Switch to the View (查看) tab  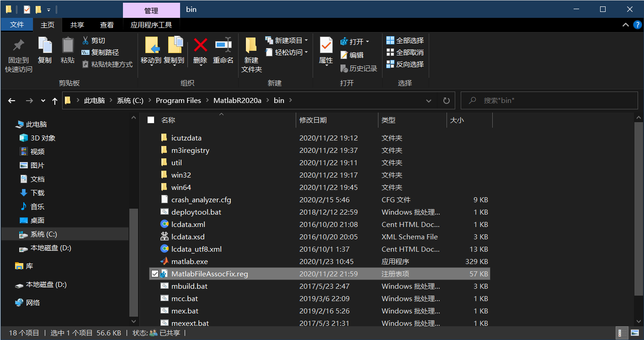click(x=107, y=25)
